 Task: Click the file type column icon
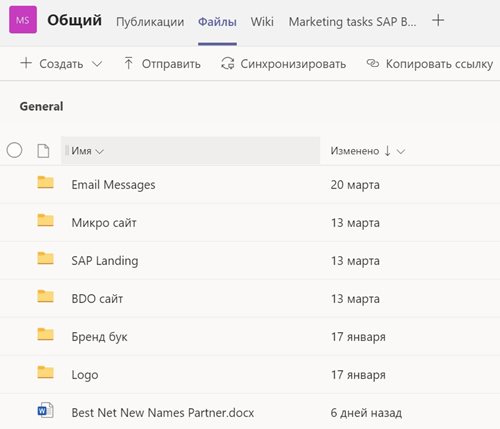pyautogui.click(x=43, y=151)
